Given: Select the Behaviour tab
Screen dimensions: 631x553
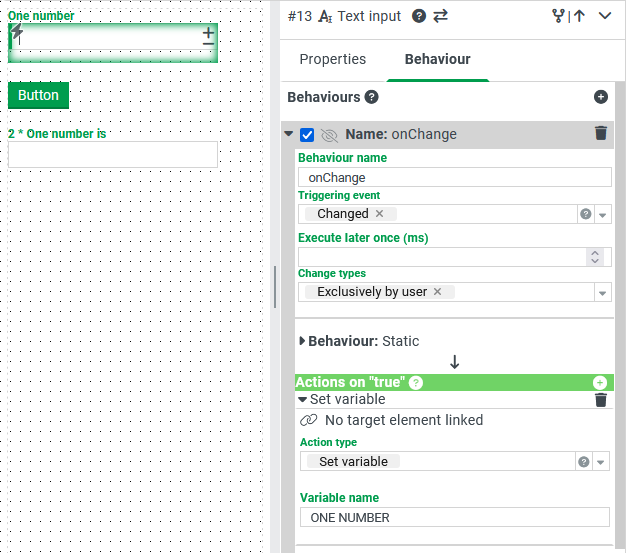Looking at the screenshot, I should click(x=437, y=59).
